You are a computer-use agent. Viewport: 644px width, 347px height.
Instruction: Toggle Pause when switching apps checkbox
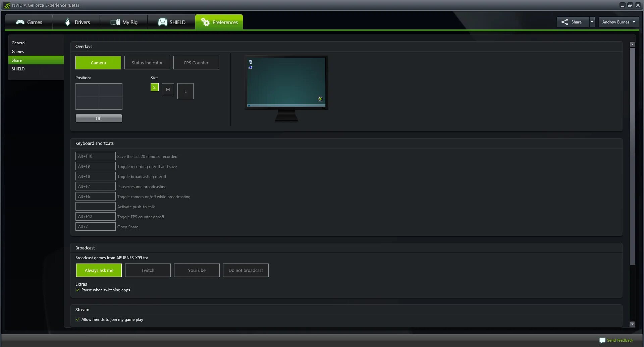78,290
